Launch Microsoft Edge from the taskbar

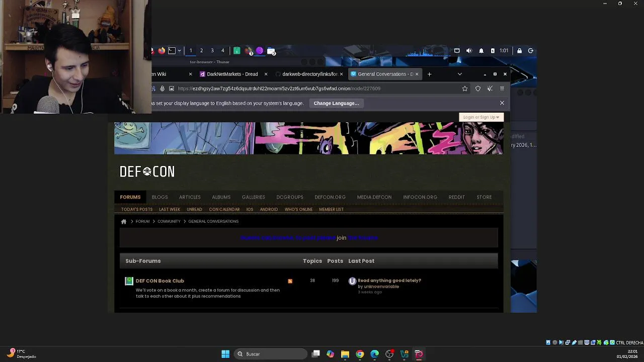375,354
